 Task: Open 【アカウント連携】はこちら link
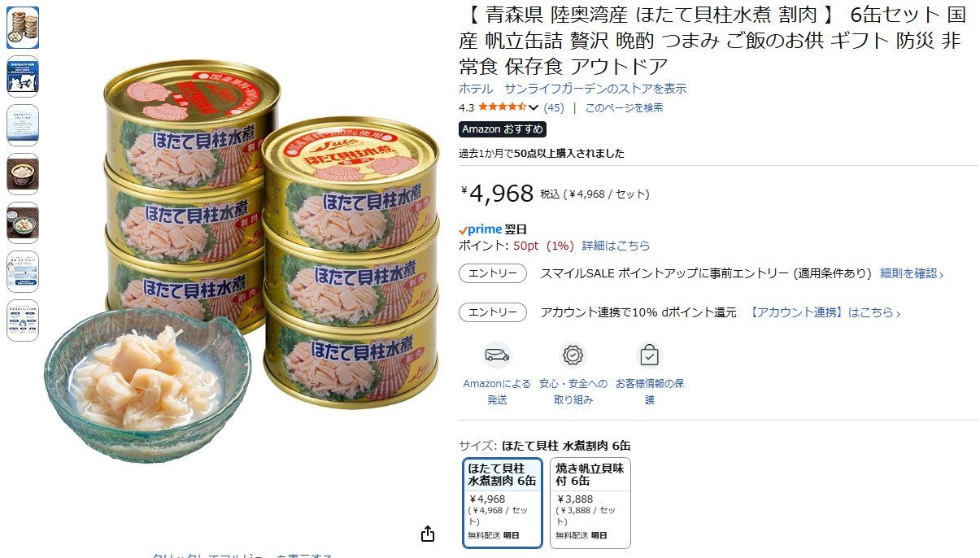tap(825, 312)
